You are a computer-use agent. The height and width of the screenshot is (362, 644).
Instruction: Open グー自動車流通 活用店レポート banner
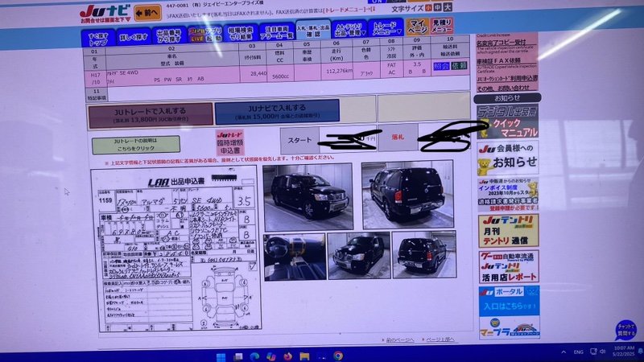click(509, 267)
